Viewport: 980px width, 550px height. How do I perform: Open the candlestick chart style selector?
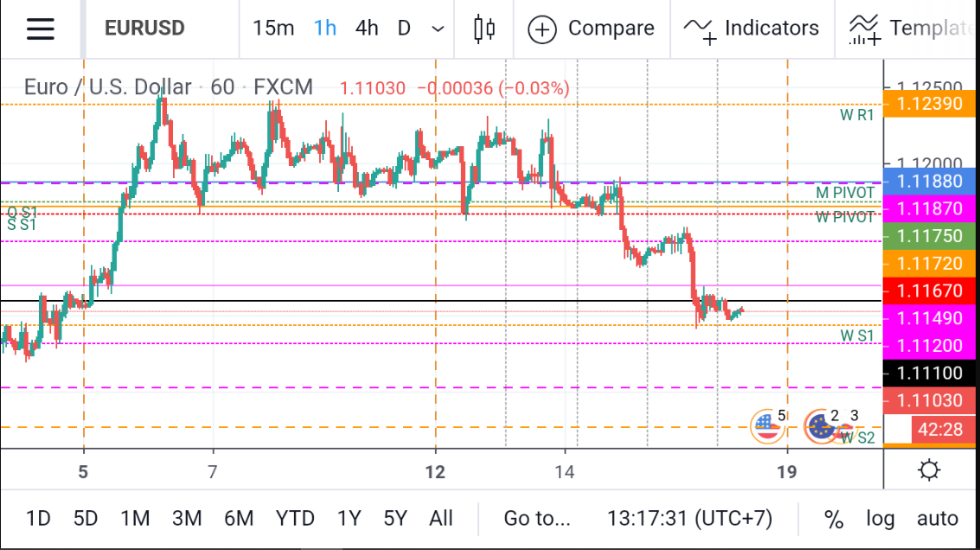(x=484, y=29)
